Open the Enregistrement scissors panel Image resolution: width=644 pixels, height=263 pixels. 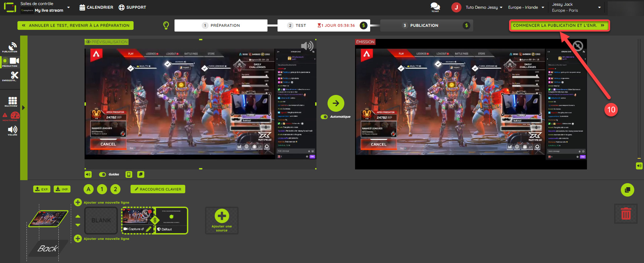click(x=10, y=76)
